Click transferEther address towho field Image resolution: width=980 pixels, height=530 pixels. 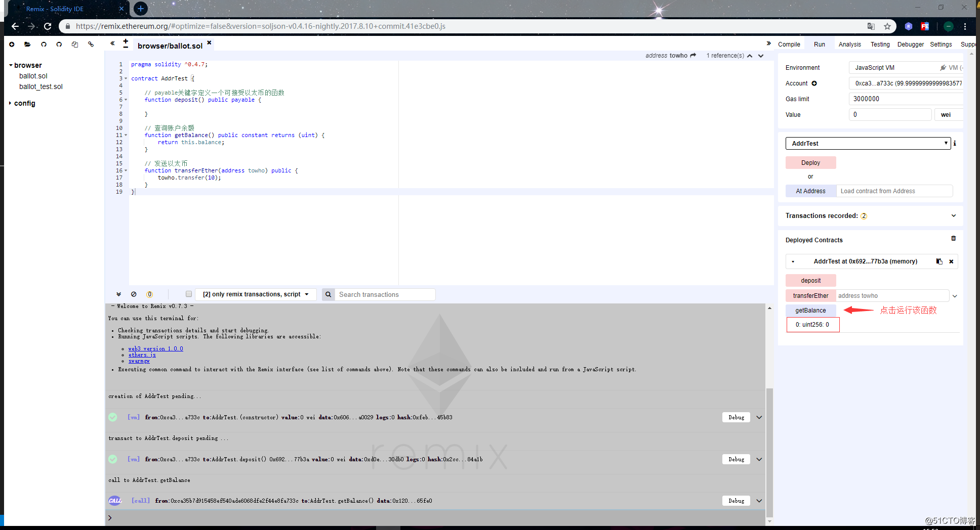coord(892,296)
